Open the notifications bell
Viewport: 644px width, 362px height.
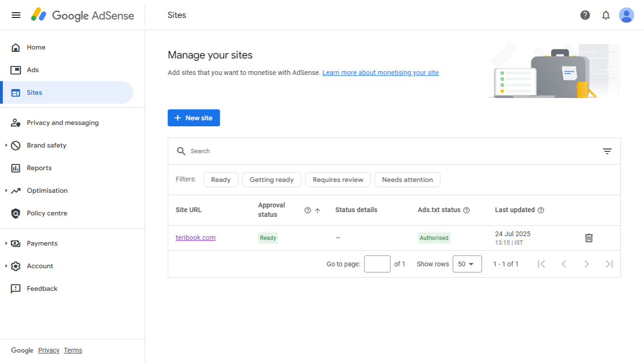pyautogui.click(x=606, y=15)
